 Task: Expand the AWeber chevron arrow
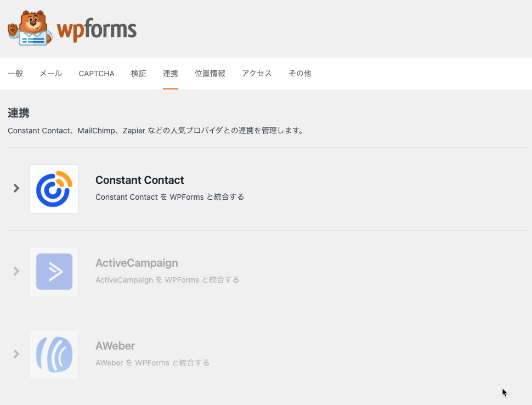(16, 354)
